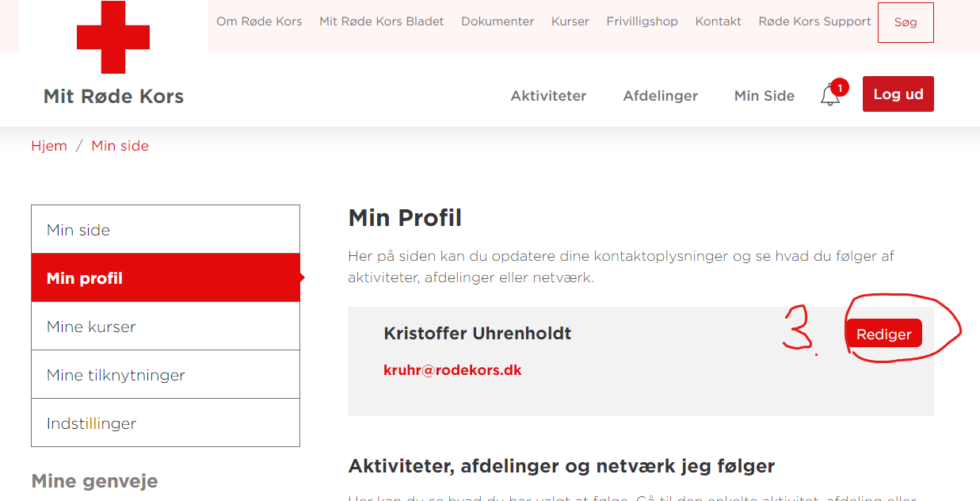Open the notification bell
980x501 pixels.
(x=830, y=95)
